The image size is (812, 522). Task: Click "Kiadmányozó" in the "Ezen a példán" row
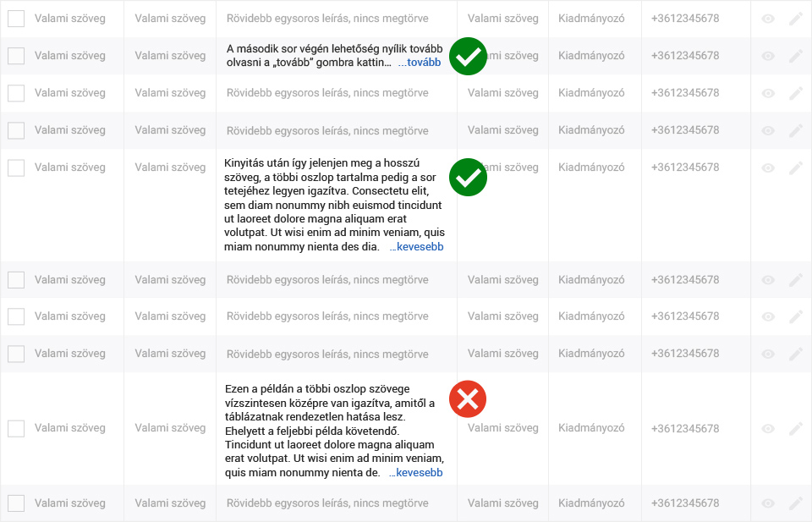[591, 428]
